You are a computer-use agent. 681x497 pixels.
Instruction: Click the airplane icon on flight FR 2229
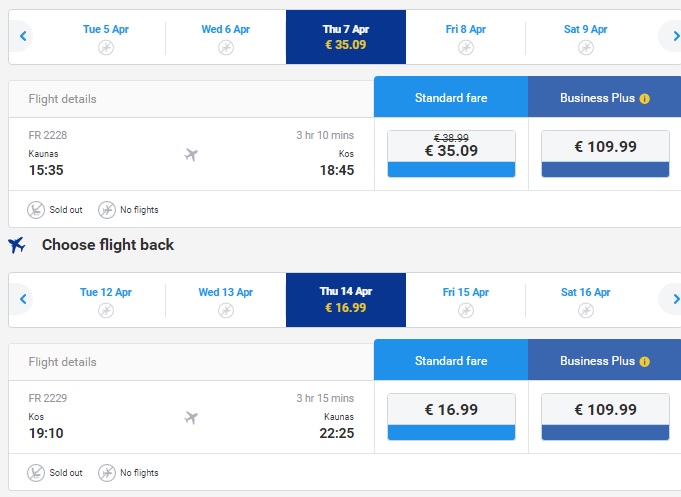(191, 417)
